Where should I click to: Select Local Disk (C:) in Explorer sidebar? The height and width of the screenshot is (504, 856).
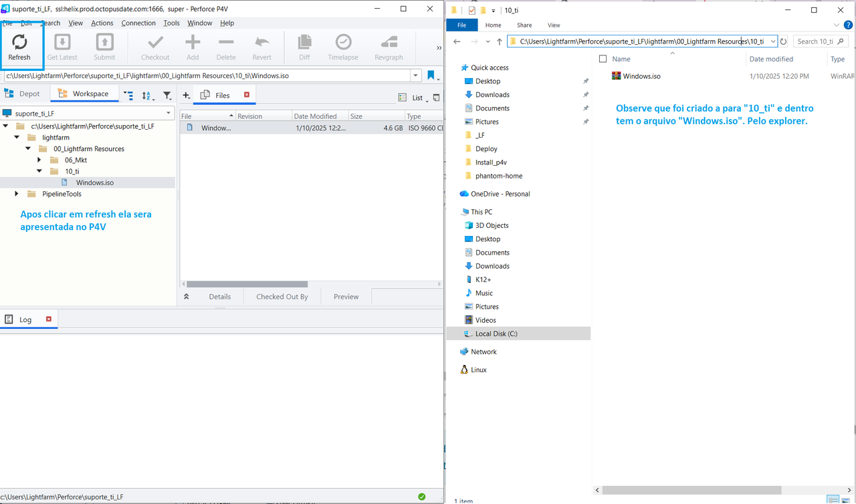click(x=518, y=334)
